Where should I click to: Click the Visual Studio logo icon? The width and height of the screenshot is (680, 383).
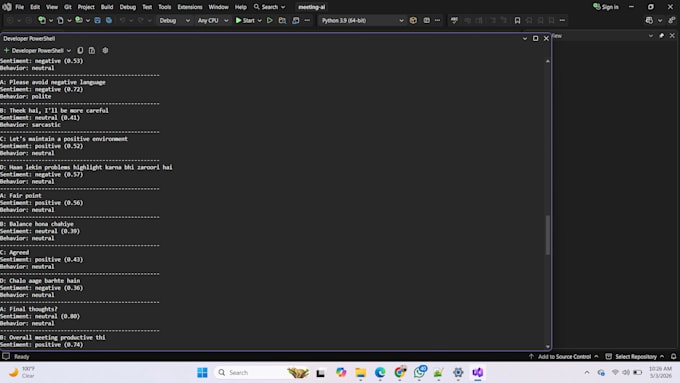pyautogui.click(x=7, y=7)
